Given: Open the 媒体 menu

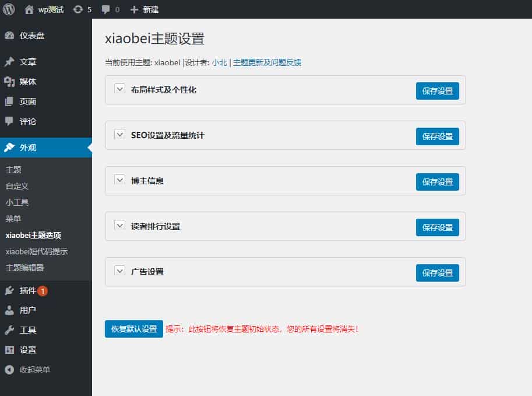Looking at the screenshot, I should pos(46,82).
